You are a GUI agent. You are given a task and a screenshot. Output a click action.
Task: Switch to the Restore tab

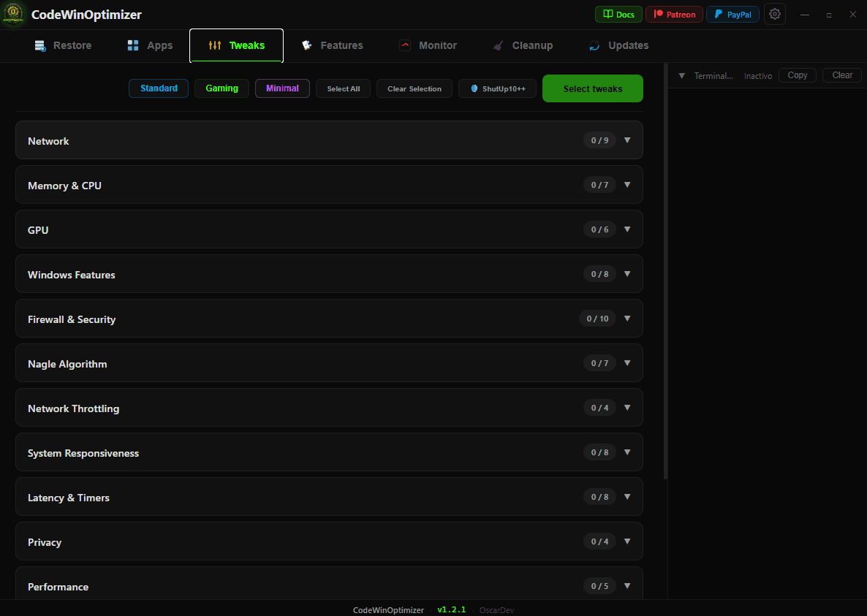[x=63, y=46]
